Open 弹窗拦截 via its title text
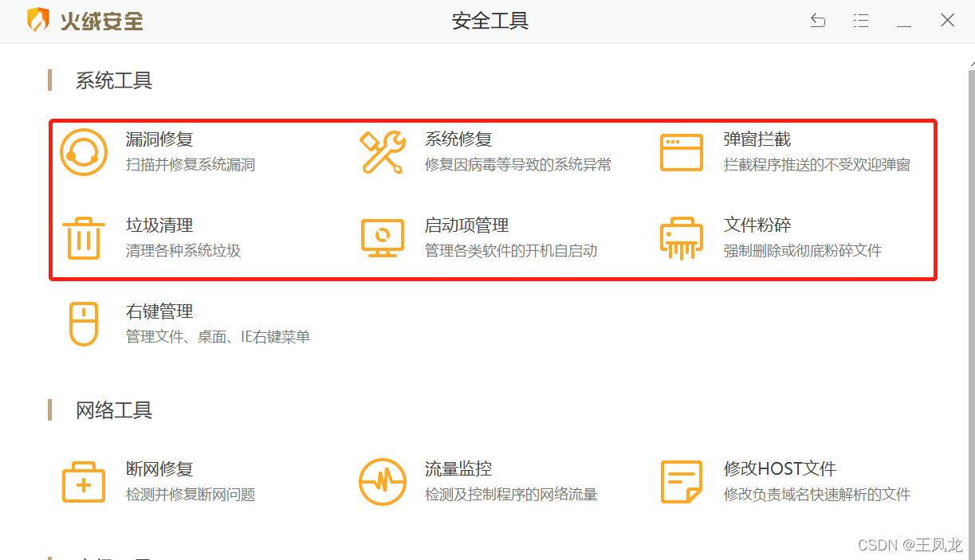Image resolution: width=975 pixels, height=560 pixels. pos(757,139)
